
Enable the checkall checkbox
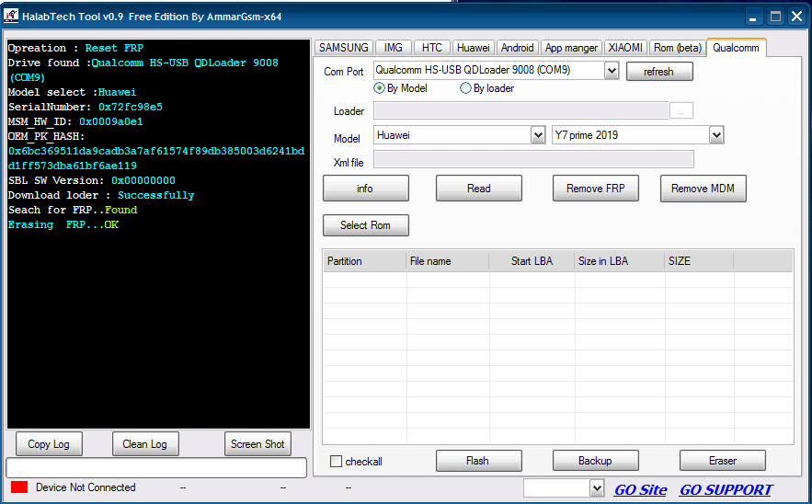click(x=336, y=461)
